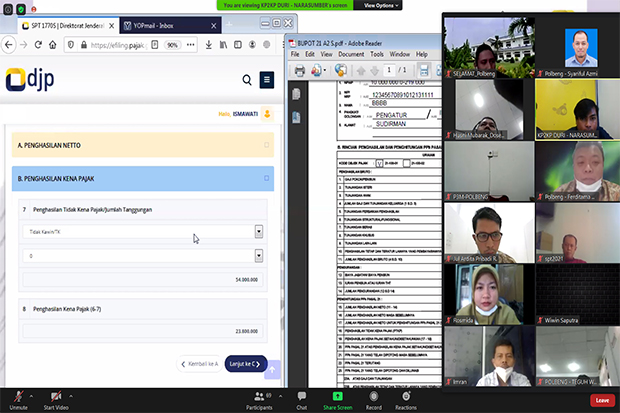Click the scrolling page view icon in Reader

coord(424,71)
